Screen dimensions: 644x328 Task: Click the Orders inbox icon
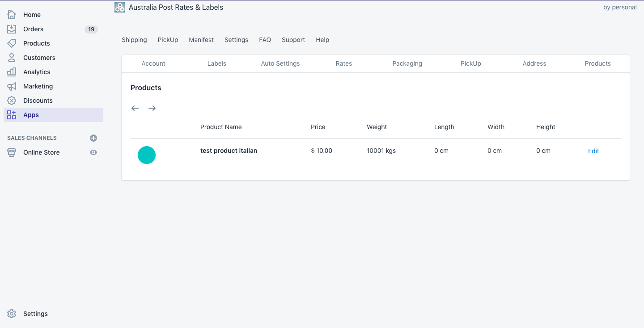click(x=12, y=29)
